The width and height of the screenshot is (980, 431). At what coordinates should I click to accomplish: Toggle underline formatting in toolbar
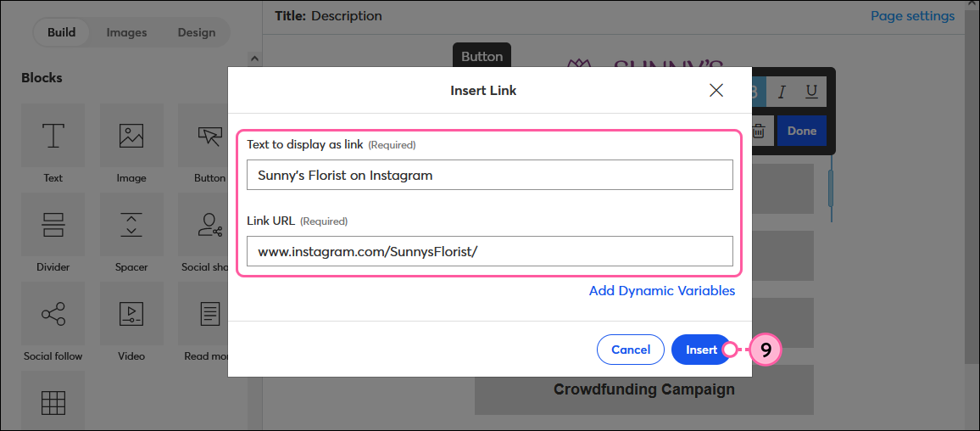coord(811,92)
